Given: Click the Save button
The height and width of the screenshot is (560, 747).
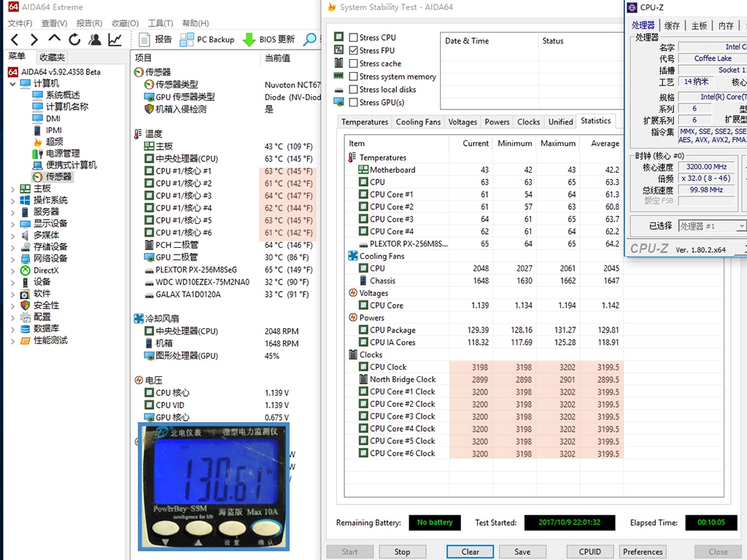Looking at the screenshot, I should [x=522, y=551].
